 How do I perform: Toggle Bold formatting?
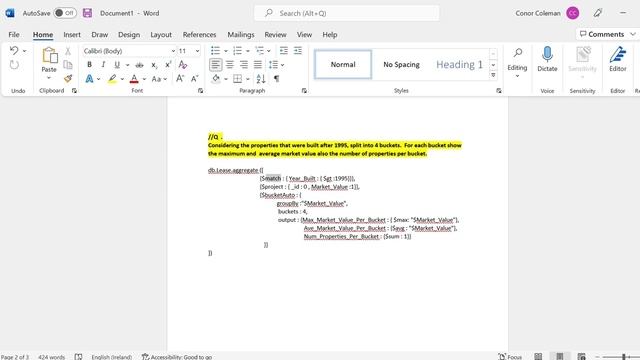click(89, 65)
